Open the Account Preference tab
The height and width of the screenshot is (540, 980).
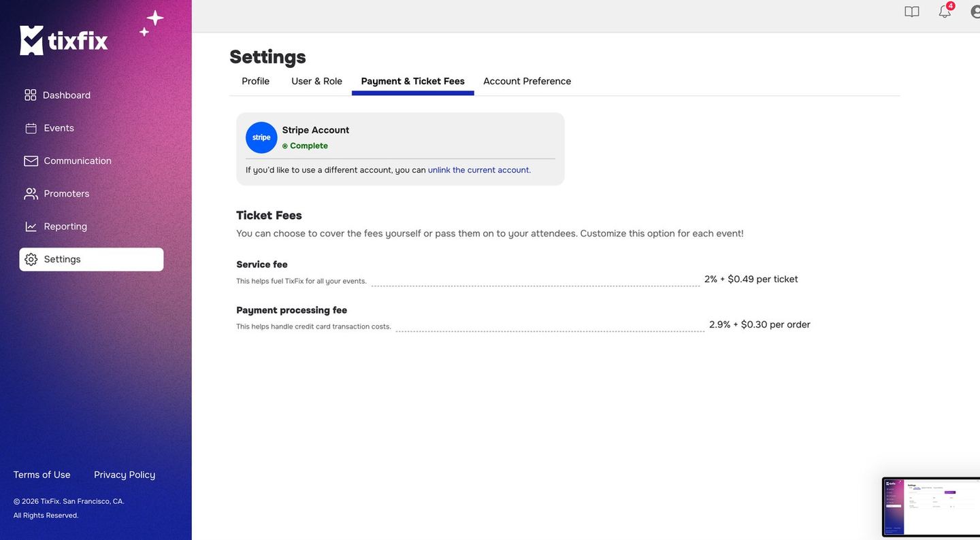click(x=527, y=81)
